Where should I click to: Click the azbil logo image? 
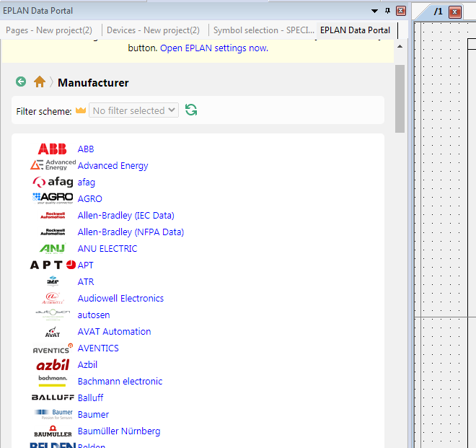point(53,365)
